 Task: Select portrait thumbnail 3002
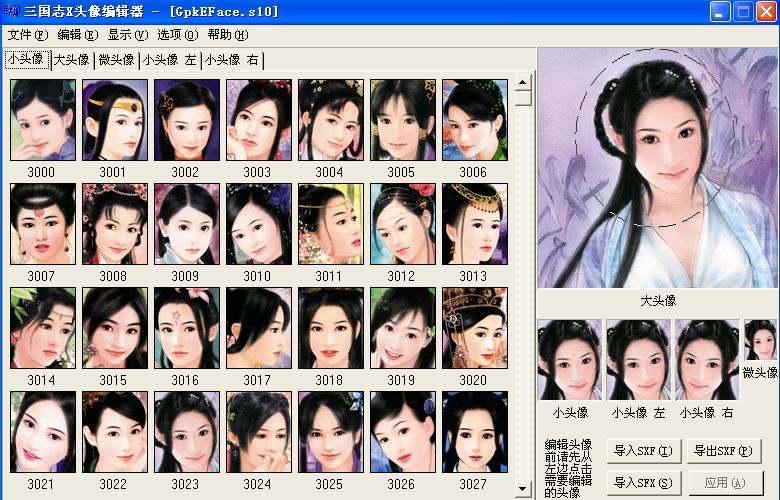(187, 120)
